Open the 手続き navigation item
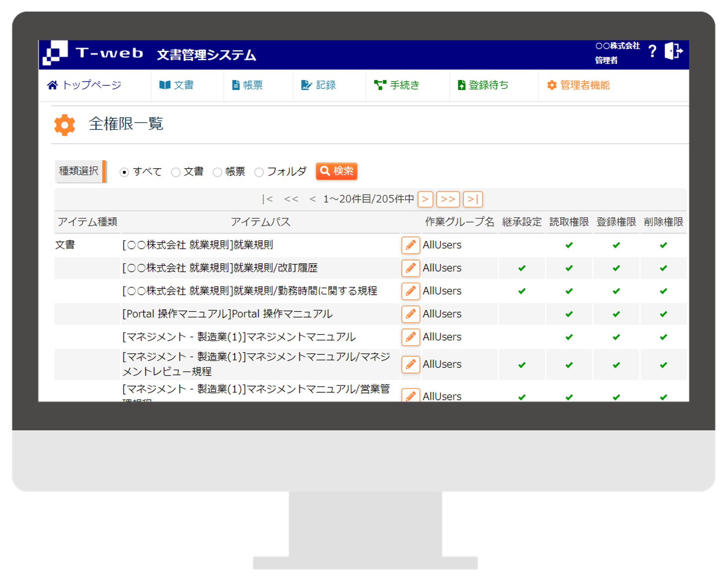This screenshot has width=728, height=578. tap(397, 85)
